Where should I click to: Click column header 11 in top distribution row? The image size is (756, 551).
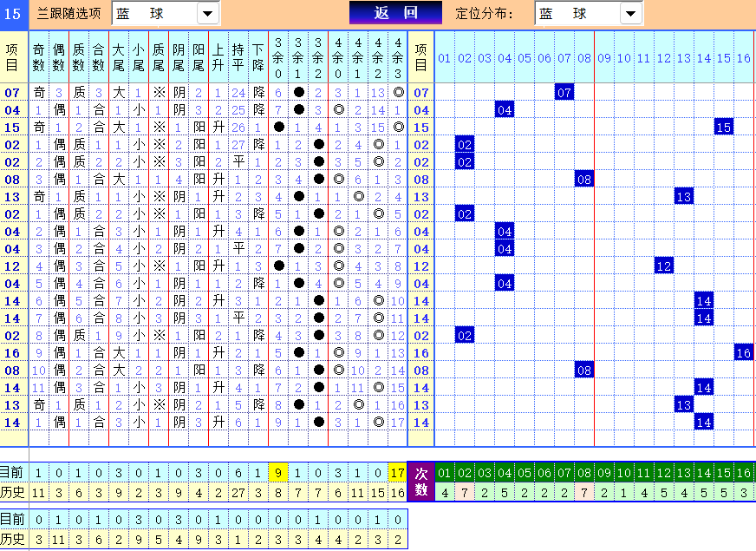[x=643, y=58]
